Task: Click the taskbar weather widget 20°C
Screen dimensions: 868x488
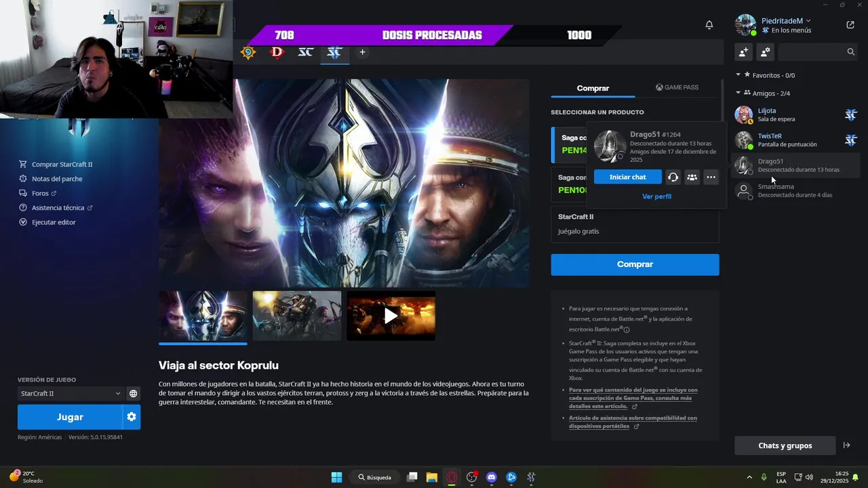Action: click(27, 477)
